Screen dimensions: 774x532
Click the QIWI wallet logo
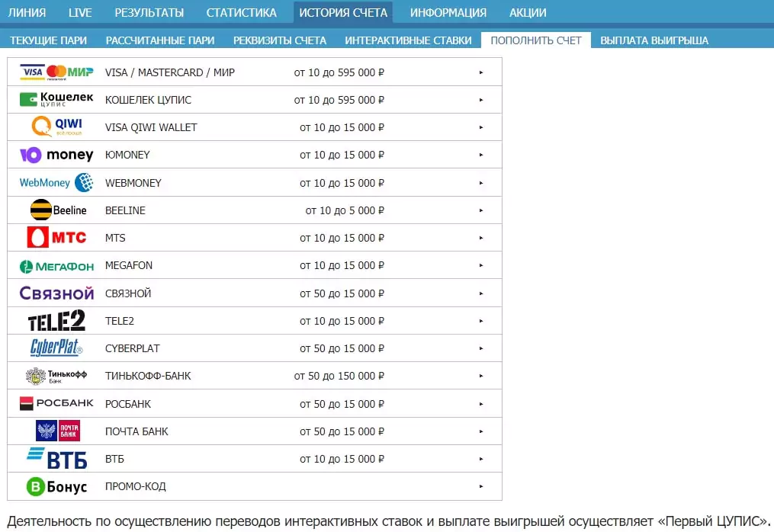point(56,127)
